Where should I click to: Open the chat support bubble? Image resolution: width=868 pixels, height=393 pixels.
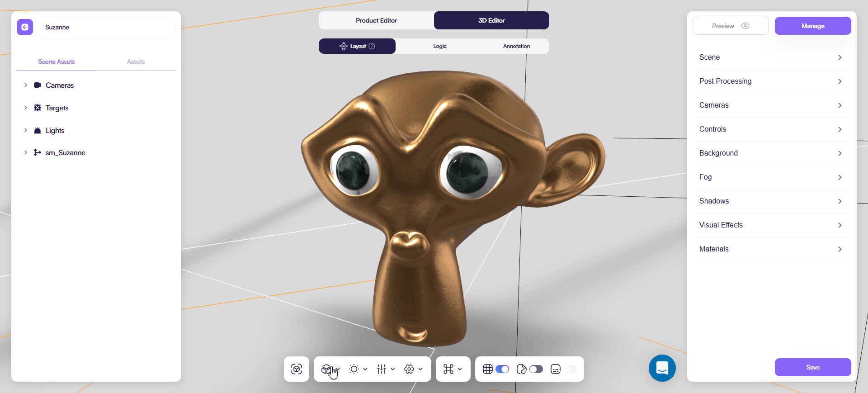(x=662, y=368)
